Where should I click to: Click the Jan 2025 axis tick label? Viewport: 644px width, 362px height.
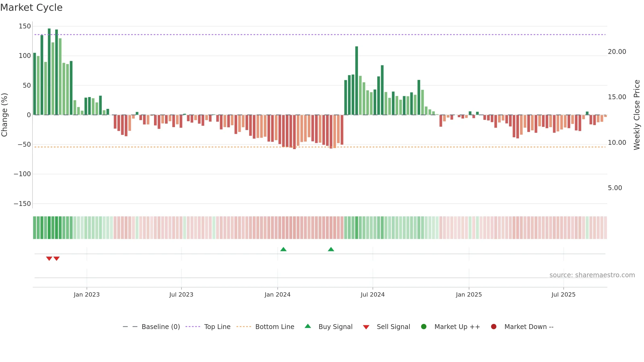click(x=469, y=294)
